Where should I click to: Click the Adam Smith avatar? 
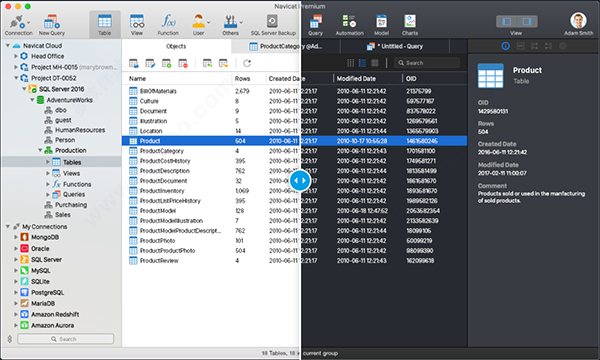pos(578,20)
